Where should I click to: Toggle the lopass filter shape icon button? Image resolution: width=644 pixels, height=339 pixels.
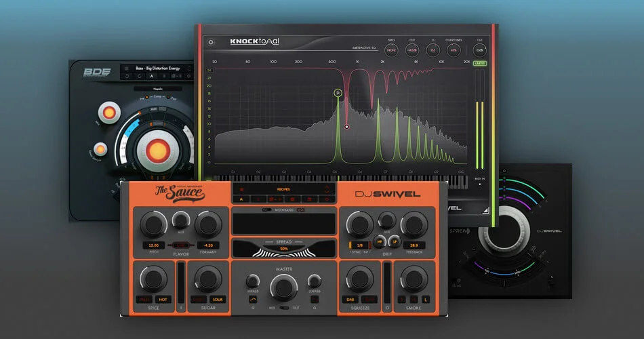click(x=315, y=299)
